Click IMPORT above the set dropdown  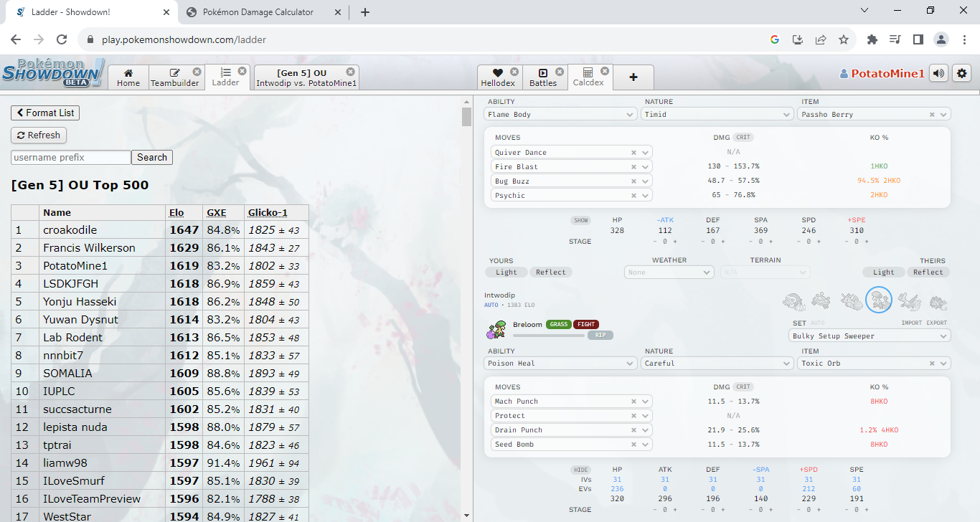(911, 323)
